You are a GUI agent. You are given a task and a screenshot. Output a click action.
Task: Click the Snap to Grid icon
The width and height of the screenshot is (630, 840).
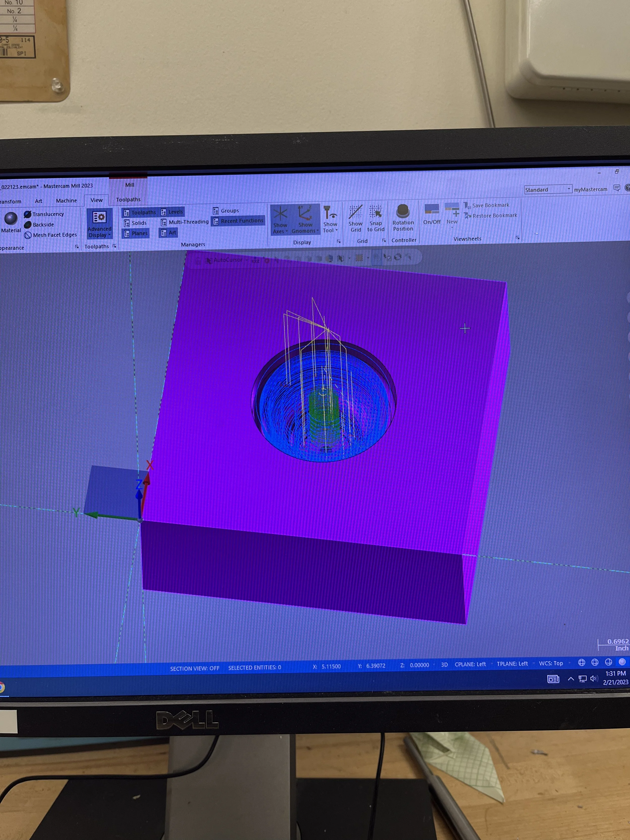coord(375,212)
